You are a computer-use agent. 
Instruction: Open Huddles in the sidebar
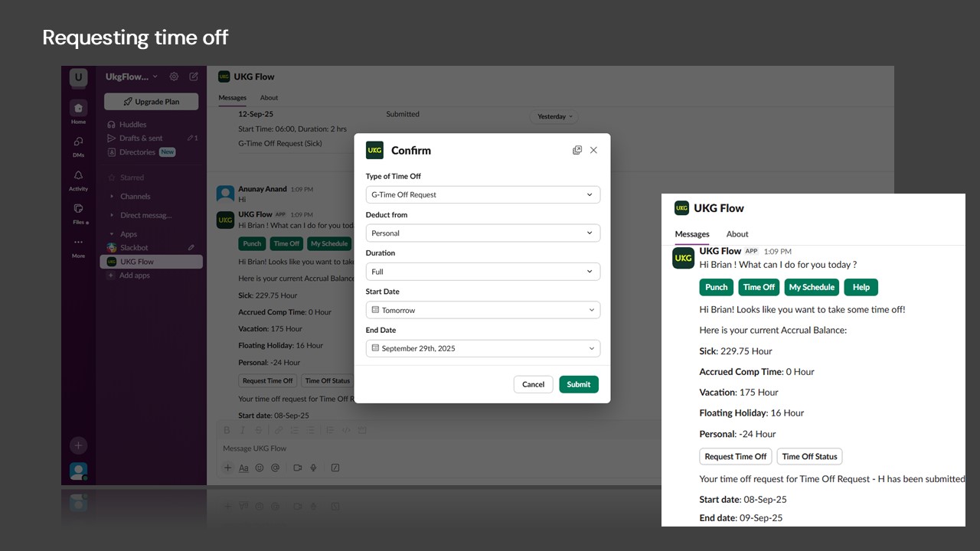click(x=132, y=125)
